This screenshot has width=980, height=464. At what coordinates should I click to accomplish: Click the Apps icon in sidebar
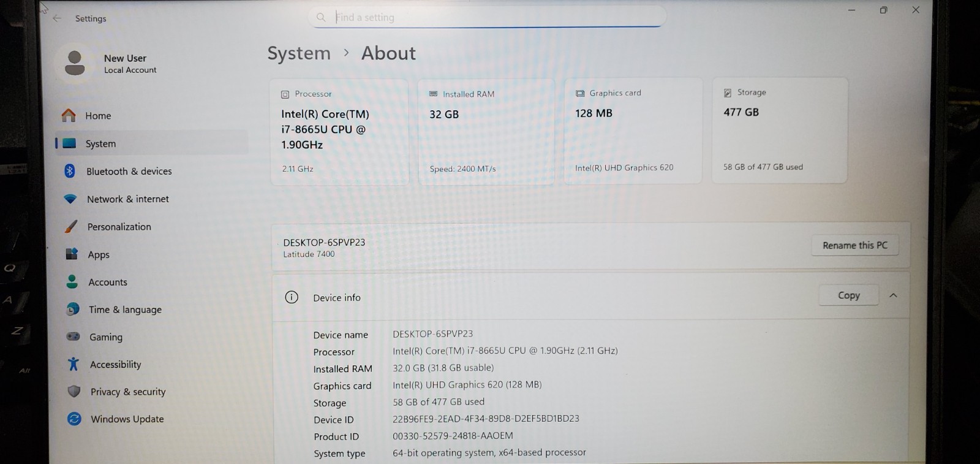click(x=72, y=254)
